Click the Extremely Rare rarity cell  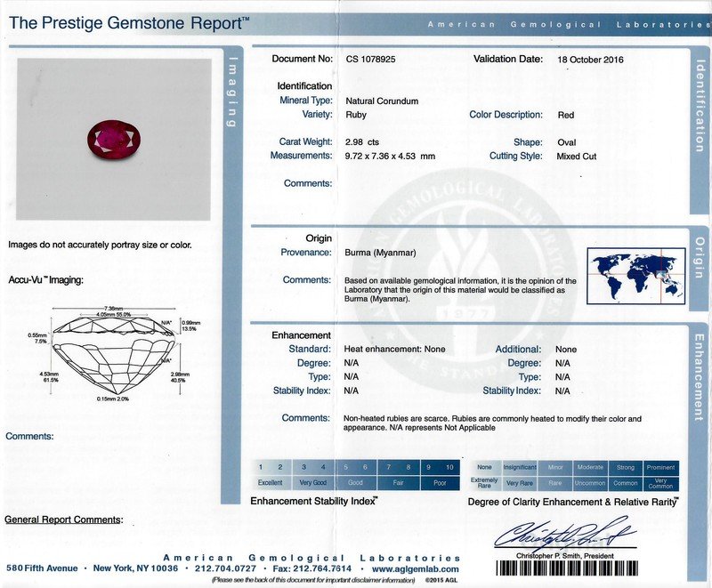(484, 483)
